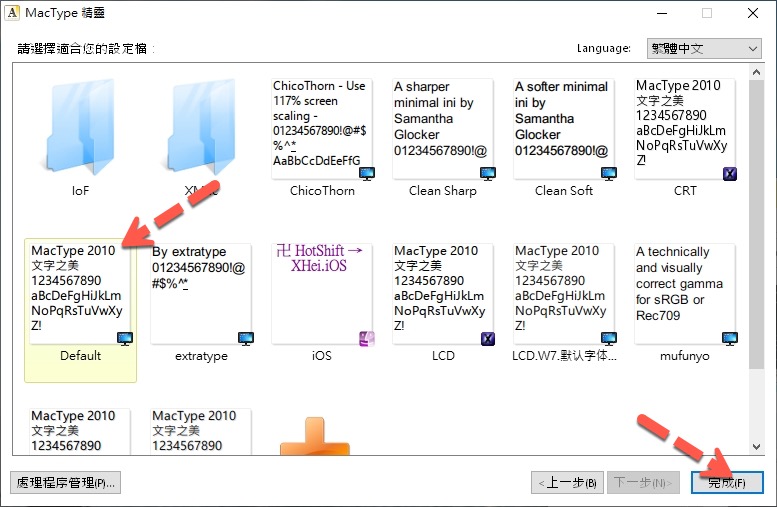Viewport: 777px width, 507px height.
Task: Click the monitor icon on Clean Sharp
Action: coord(488,174)
